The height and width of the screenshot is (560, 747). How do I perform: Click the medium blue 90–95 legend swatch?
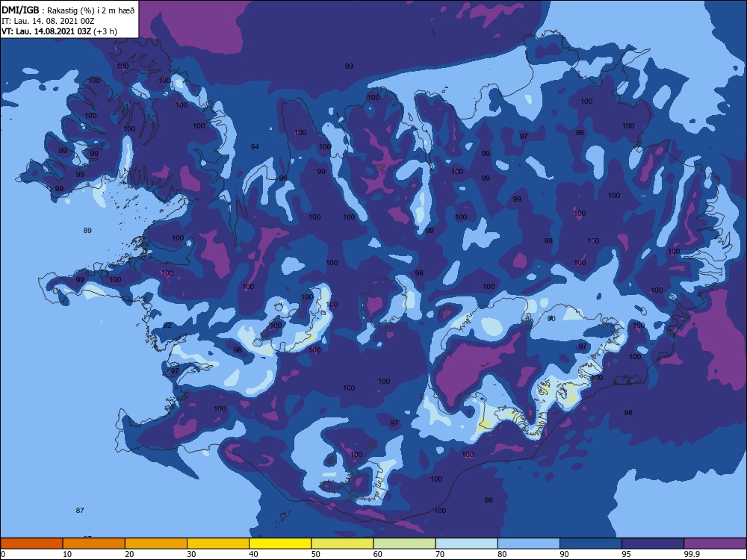tap(591, 544)
